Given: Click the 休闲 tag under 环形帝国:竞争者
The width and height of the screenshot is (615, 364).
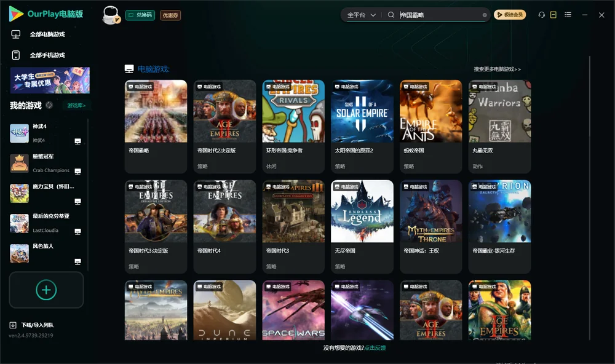Looking at the screenshot, I should pos(271,166).
